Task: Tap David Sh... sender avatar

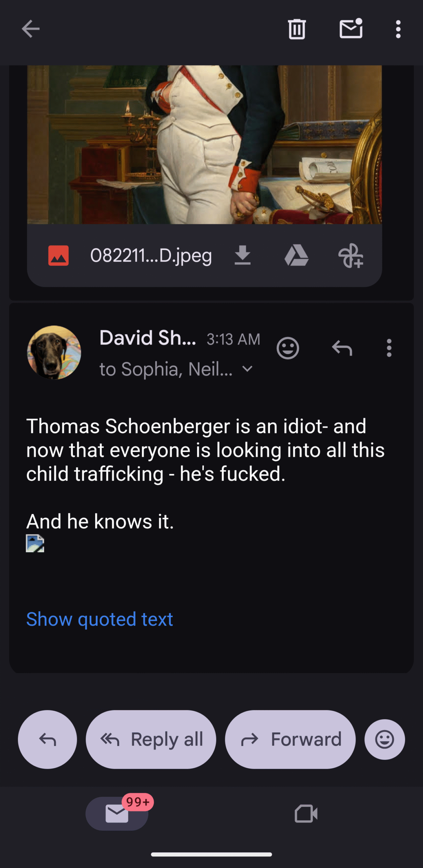Action: tap(54, 352)
